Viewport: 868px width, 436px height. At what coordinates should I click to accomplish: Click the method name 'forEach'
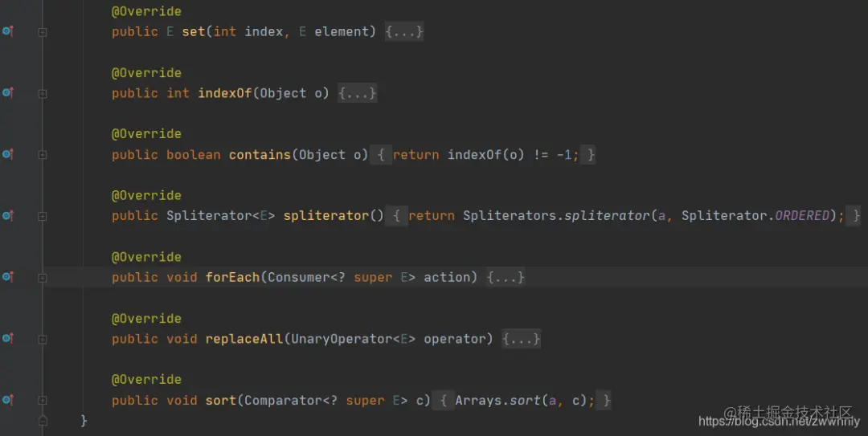tap(232, 277)
